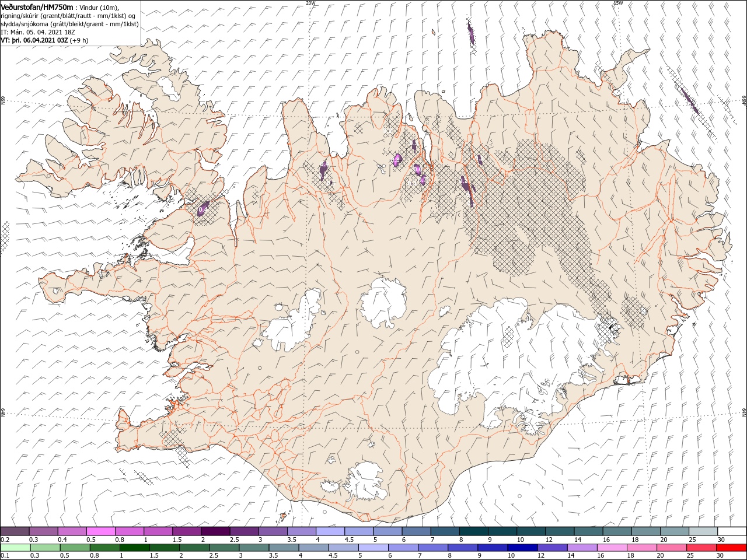Pick the 0.2 swatch in upper legend row
747x560 pixels.
[15, 531]
